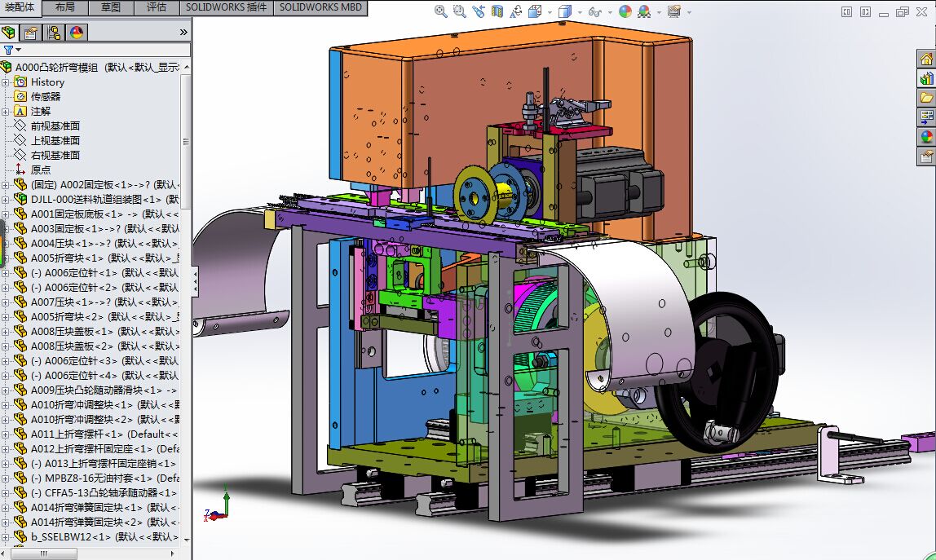
Task: Open the SOLIDWORKS MBD tab
Action: pos(320,8)
